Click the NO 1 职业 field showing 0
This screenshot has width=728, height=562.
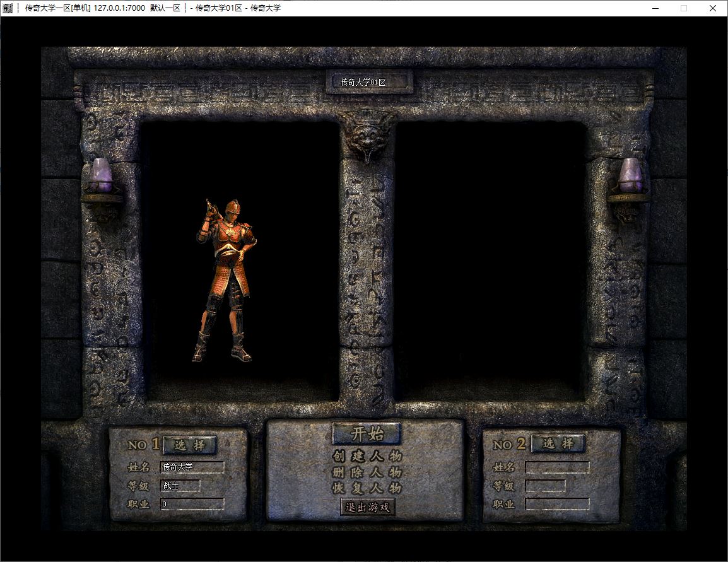[192, 504]
